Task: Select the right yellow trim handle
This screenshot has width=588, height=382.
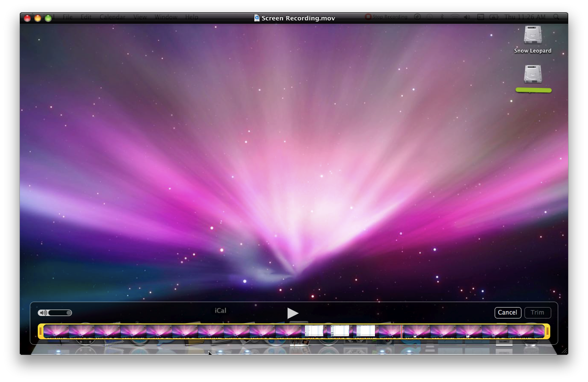Action: [547, 331]
